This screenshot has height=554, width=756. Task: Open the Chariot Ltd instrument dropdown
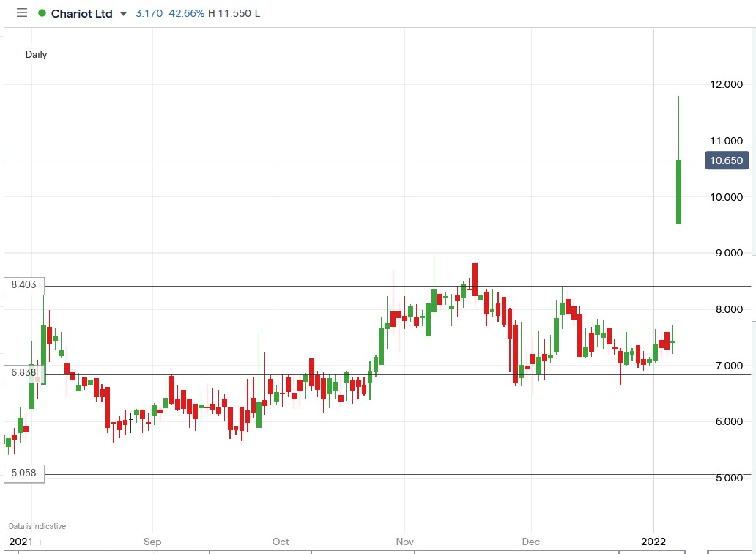point(122,12)
